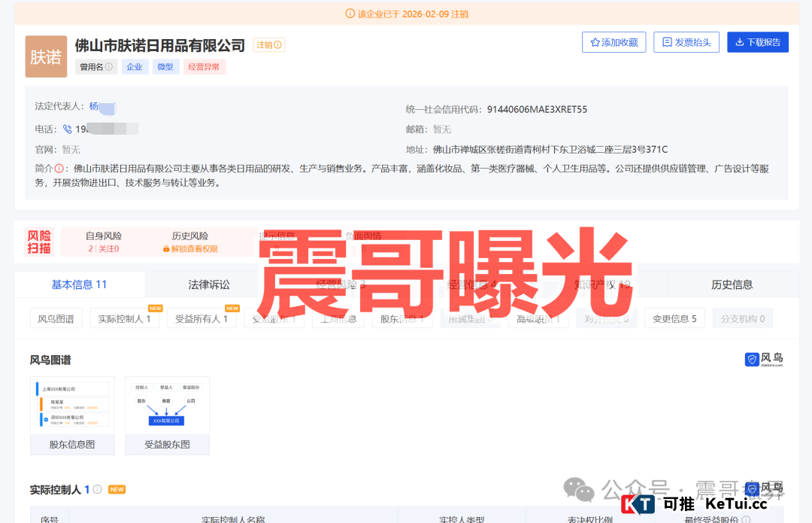Select 股东信息 1 sub-tab
This screenshot has width=812, height=523.
[402, 319]
